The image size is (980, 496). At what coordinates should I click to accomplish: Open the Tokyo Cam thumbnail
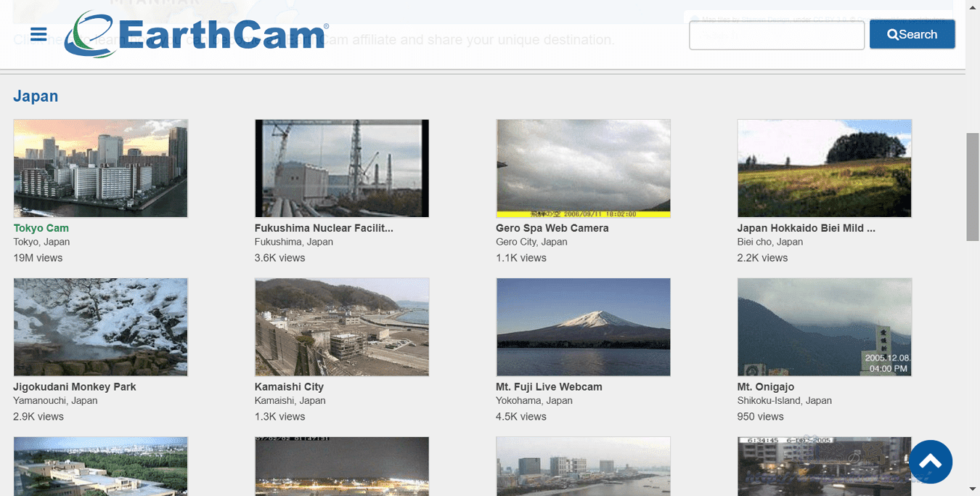[x=101, y=168]
